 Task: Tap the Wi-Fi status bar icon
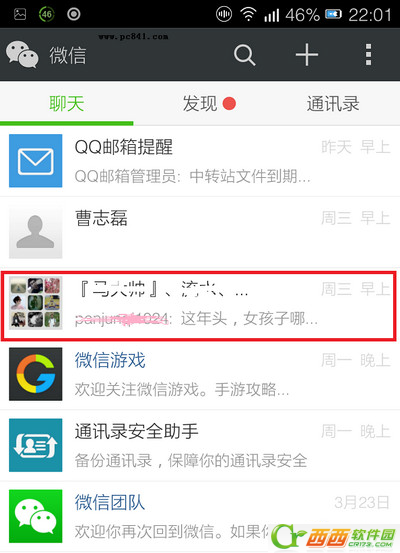tap(248, 14)
